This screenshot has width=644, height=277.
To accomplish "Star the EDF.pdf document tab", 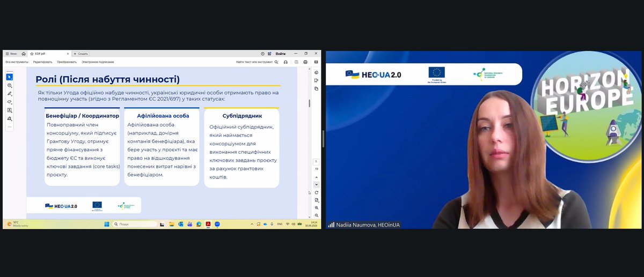I will point(32,54).
